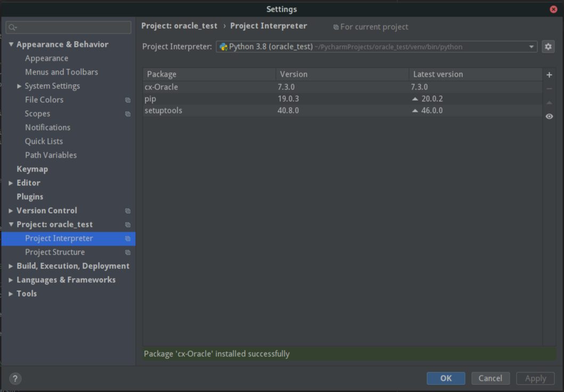The image size is (564, 392).
Task: Open Path Variables settings
Action: point(51,156)
